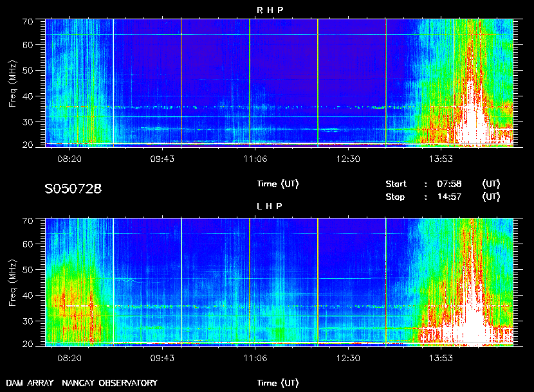Click the 09:43 tick label under RHP plot
The image size is (534, 392).
(x=162, y=159)
